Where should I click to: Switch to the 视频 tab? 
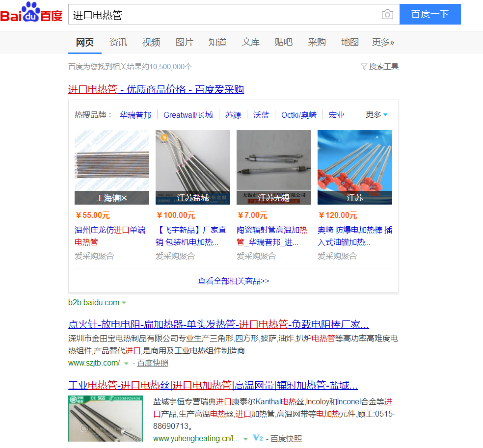tap(151, 42)
